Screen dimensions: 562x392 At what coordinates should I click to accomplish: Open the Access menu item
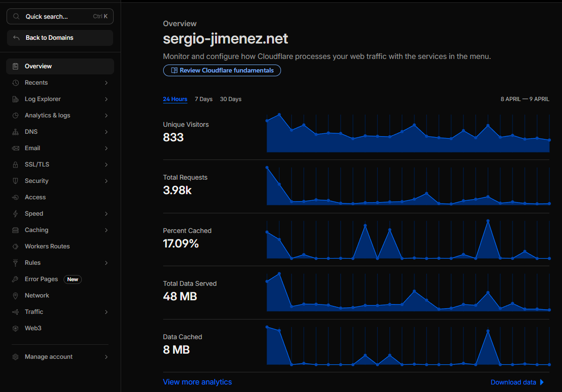(60, 197)
